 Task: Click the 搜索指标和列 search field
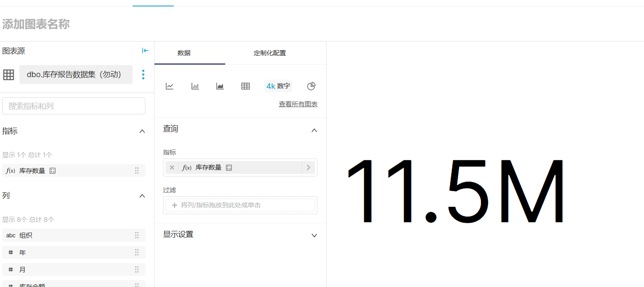tap(74, 106)
